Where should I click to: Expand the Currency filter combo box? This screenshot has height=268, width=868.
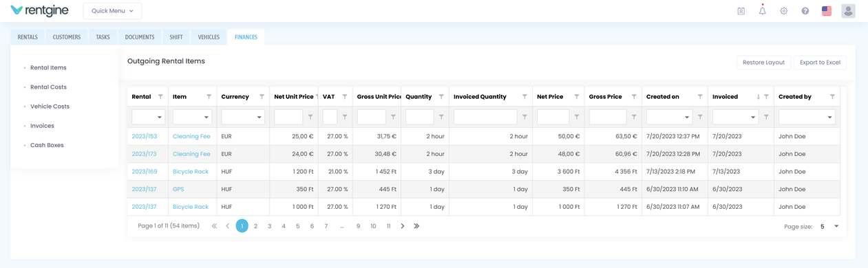tap(259, 118)
